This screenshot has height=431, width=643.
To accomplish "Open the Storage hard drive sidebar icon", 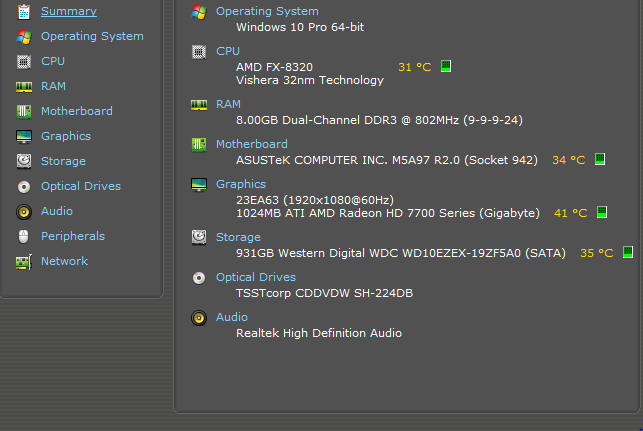I will click(24, 162).
